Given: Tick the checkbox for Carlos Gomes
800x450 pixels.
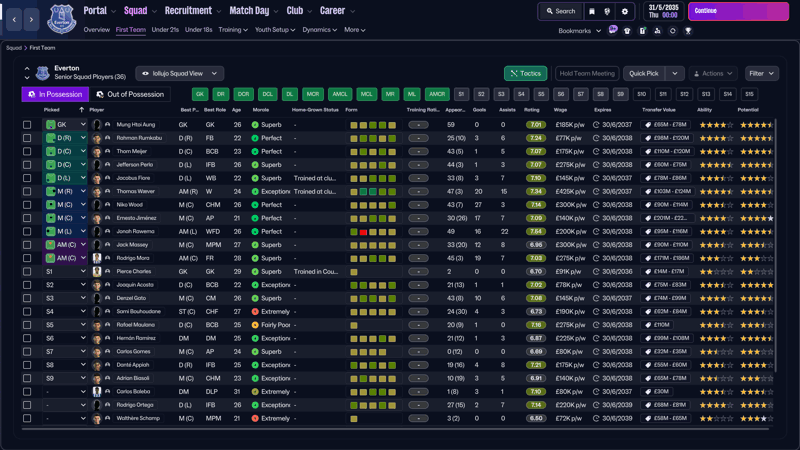Looking at the screenshot, I should pyautogui.click(x=27, y=352).
